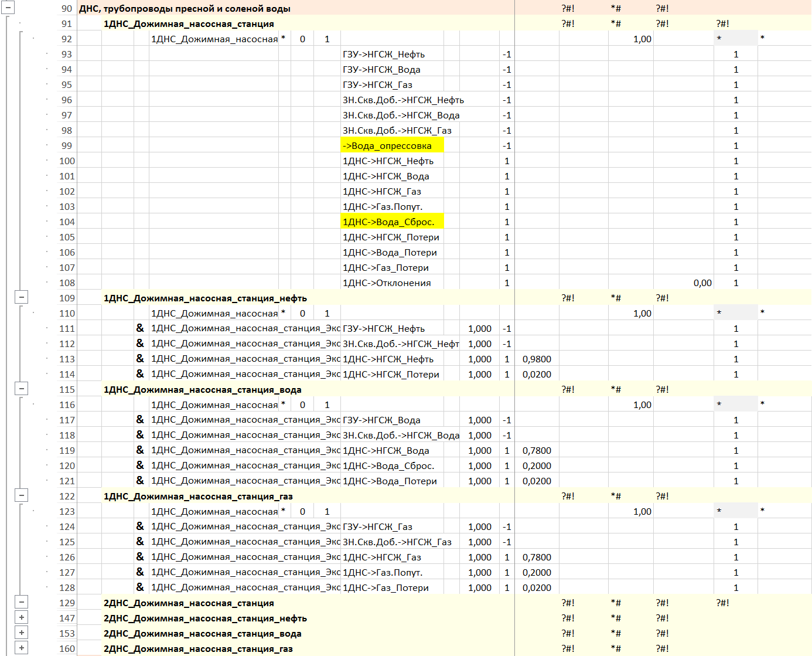
Task: Collapse the group at row 115 (станция_вода)
Action: click(x=22, y=389)
